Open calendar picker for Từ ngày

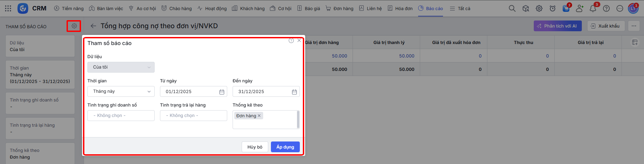(222, 92)
